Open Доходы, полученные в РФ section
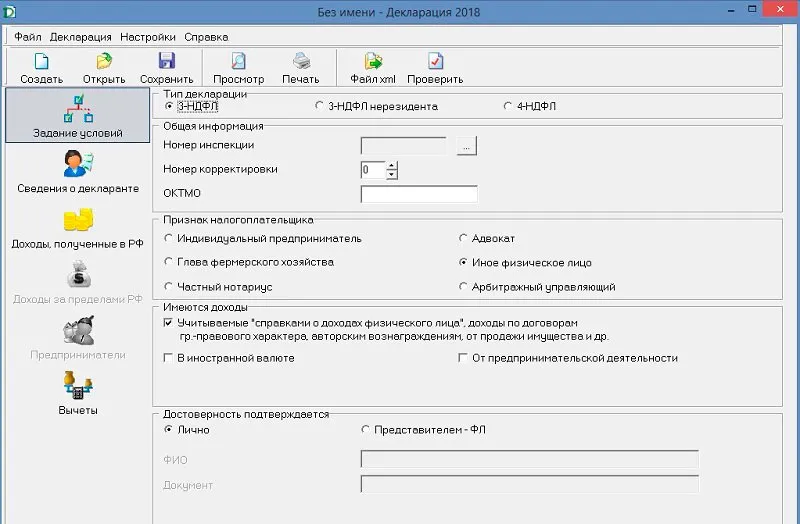800x524 pixels. [78, 228]
